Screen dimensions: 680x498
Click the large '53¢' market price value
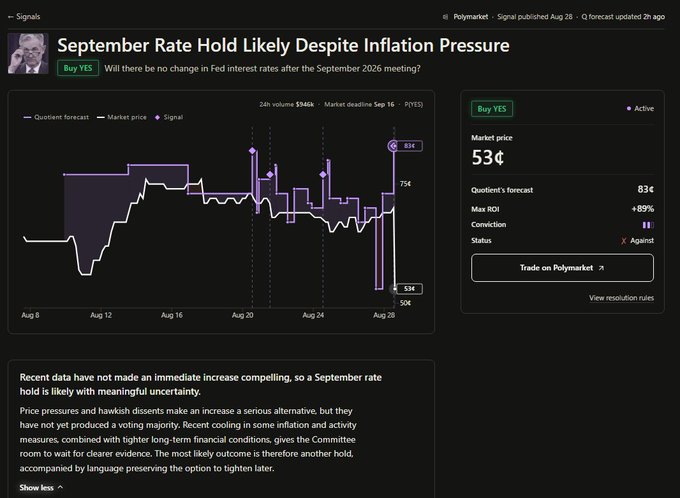tap(488, 157)
